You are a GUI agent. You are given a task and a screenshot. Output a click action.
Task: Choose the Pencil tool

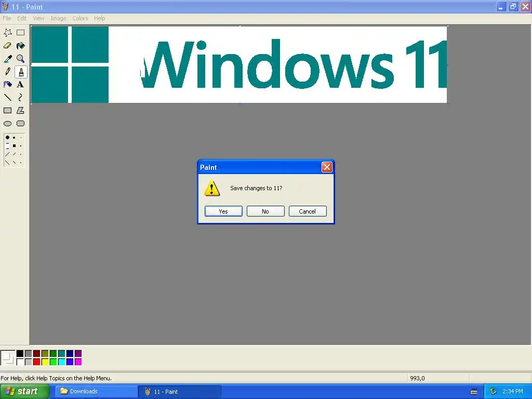click(7, 72)
